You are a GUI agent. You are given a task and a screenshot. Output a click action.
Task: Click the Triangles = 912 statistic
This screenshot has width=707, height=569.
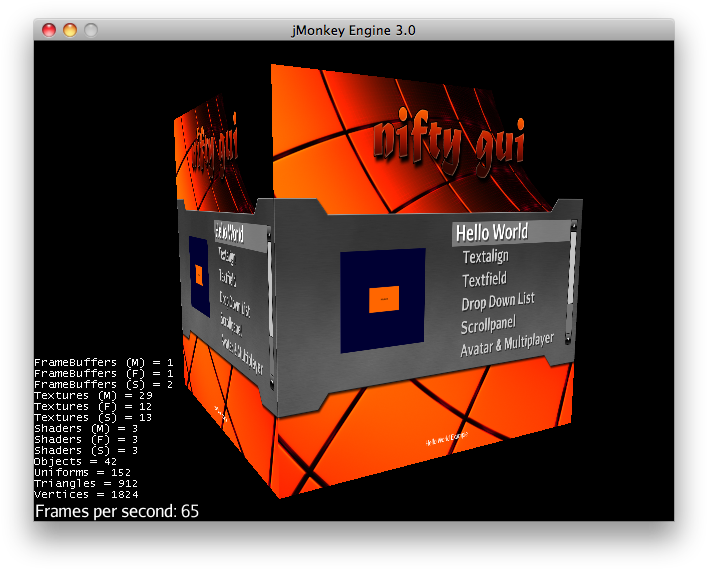click(x=86, y=483)
